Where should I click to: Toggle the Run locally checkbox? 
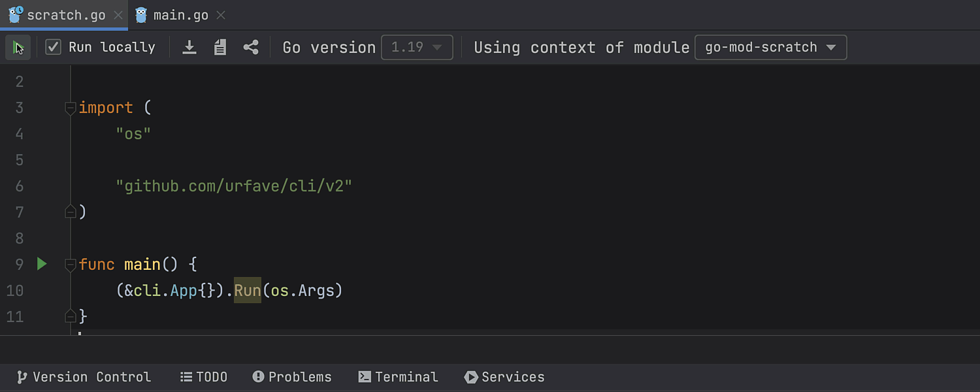coord(54,47)
